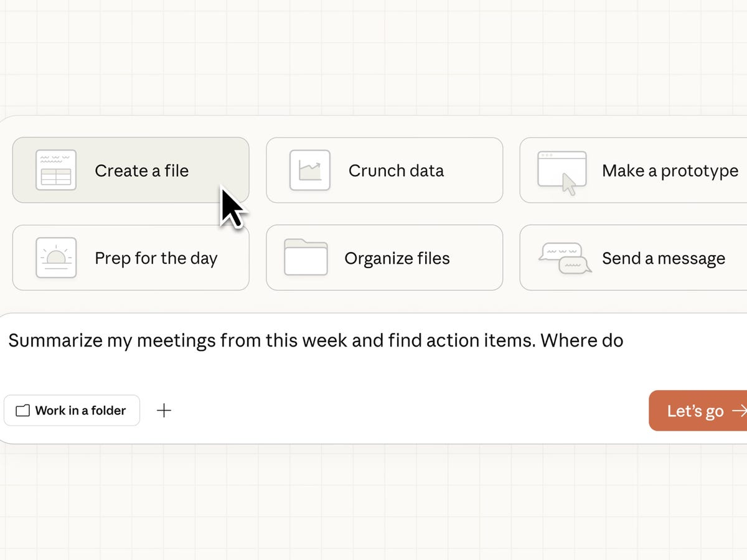Image resolution: width=747 pixels, height=560 pixels.
Task: Click the folder icon in Work in a folder
Action: tap(22, 411)
